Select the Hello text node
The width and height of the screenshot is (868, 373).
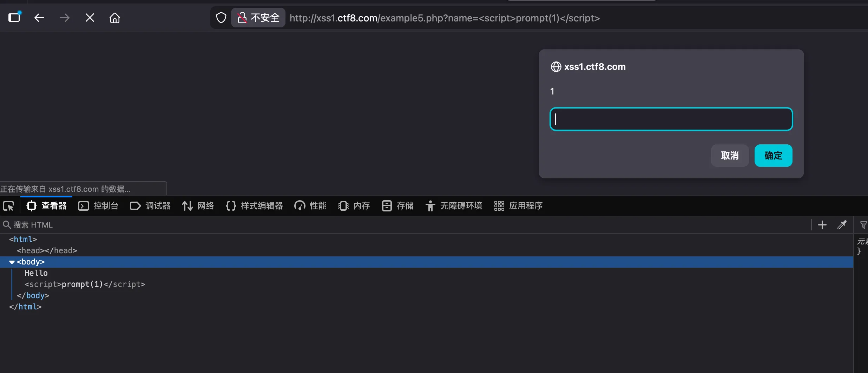click(36, 273)
